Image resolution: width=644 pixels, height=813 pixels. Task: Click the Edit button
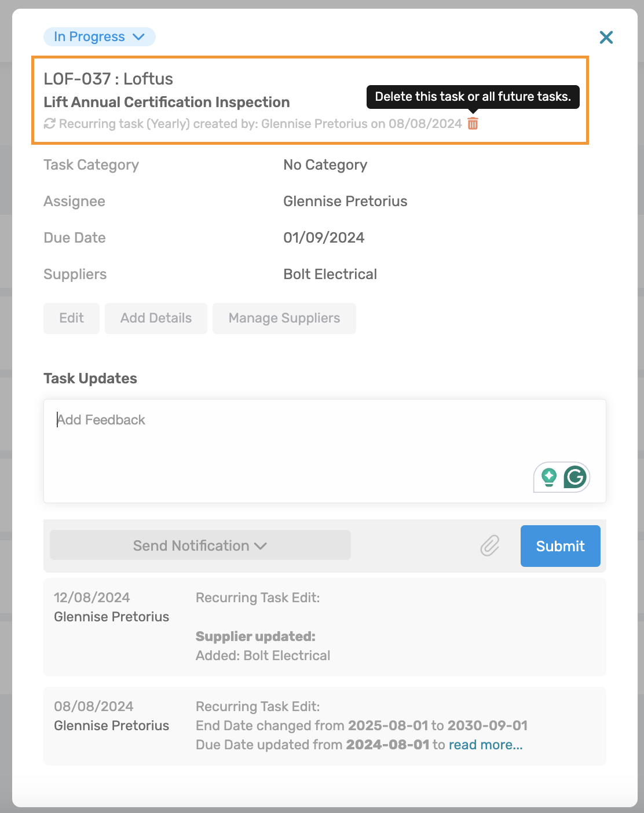(x=72, y=318)
